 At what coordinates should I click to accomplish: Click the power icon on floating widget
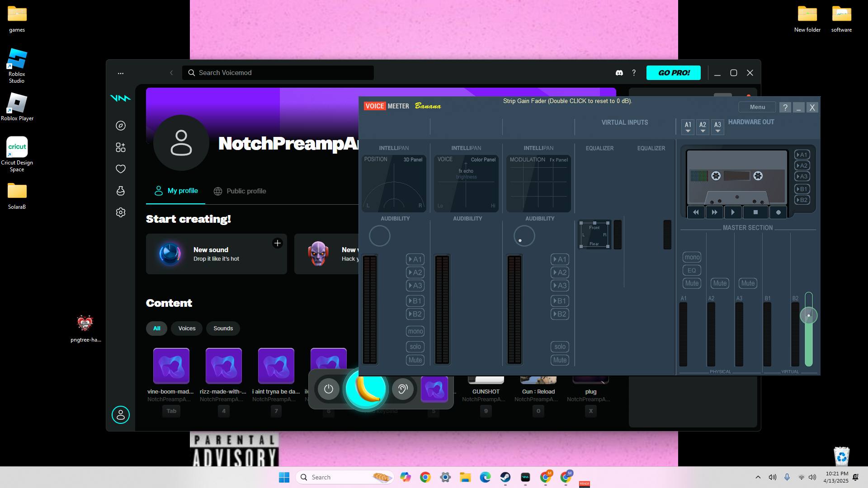(x=329, y=389)
